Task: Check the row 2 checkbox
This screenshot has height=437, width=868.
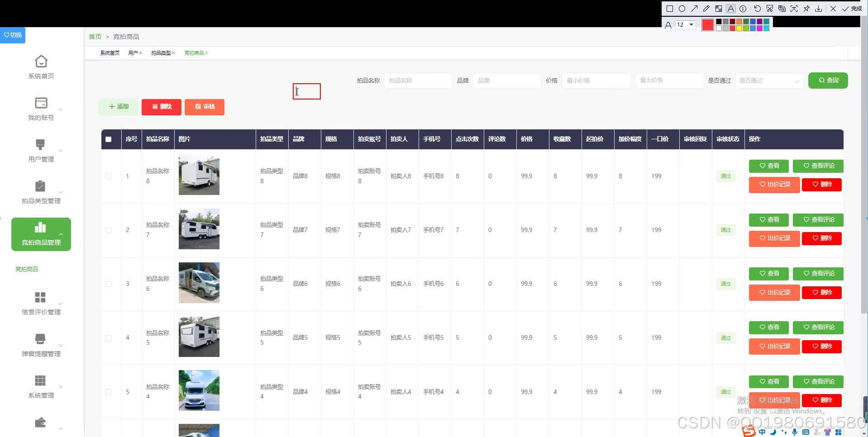Action: [109, 230]
